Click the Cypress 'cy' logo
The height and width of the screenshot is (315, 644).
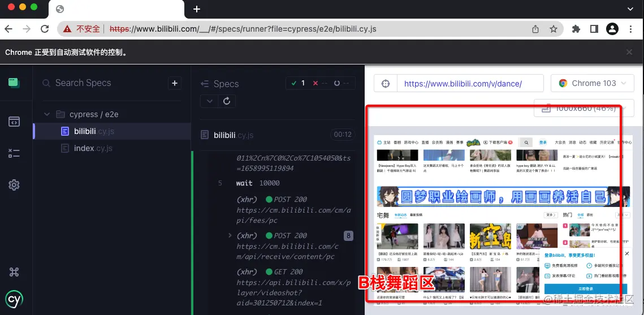coord(14,299)
